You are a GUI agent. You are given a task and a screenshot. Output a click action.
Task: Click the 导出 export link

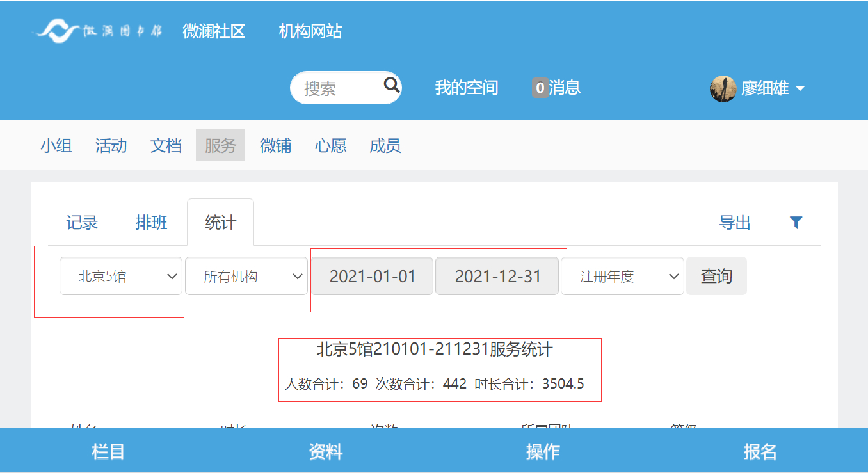point(735,223)
